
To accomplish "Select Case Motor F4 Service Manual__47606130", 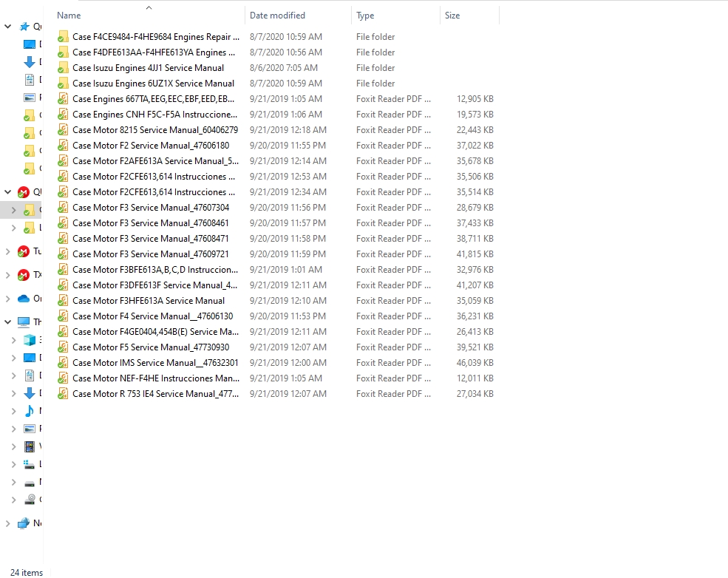I will point(153,316).
